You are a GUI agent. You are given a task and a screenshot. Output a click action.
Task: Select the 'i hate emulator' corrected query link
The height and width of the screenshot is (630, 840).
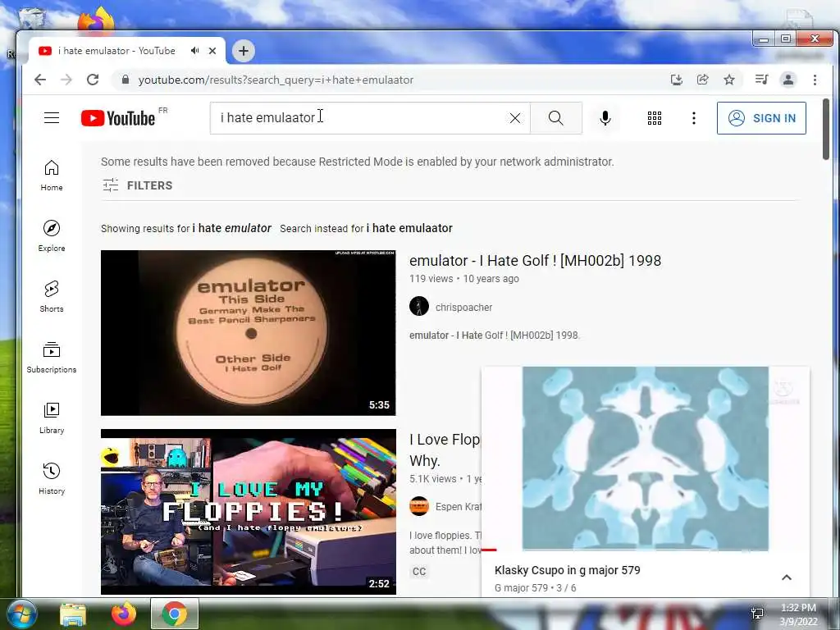pos(232,228)
